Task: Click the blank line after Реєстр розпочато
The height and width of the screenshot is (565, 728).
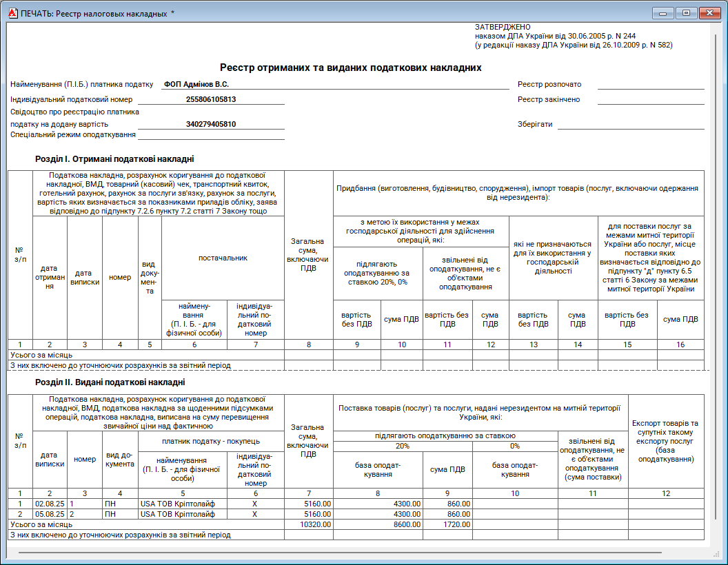Action: point(650,85)
